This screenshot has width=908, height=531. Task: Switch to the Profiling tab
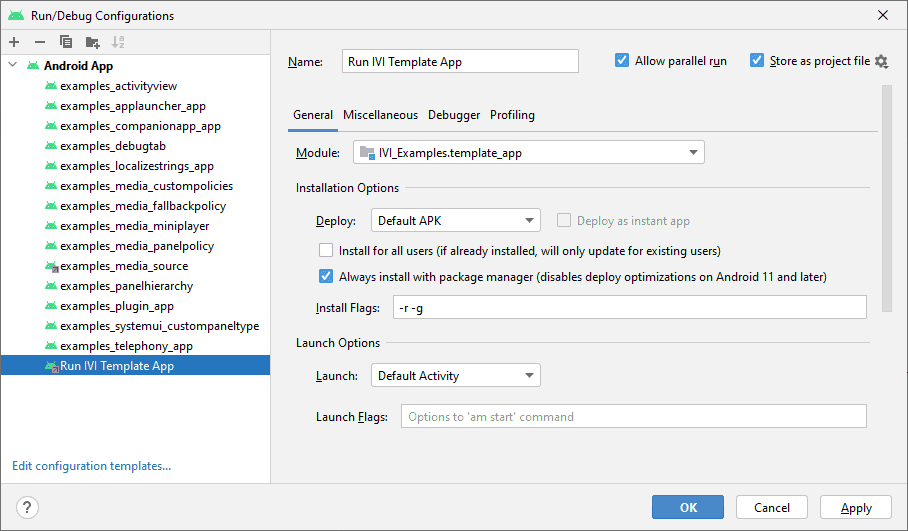pyautogui.click(x=512, y=115)
